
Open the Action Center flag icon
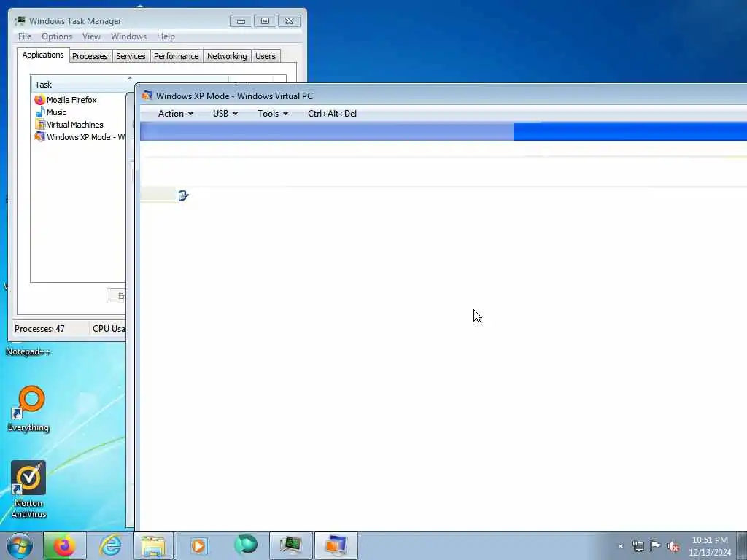656,545
